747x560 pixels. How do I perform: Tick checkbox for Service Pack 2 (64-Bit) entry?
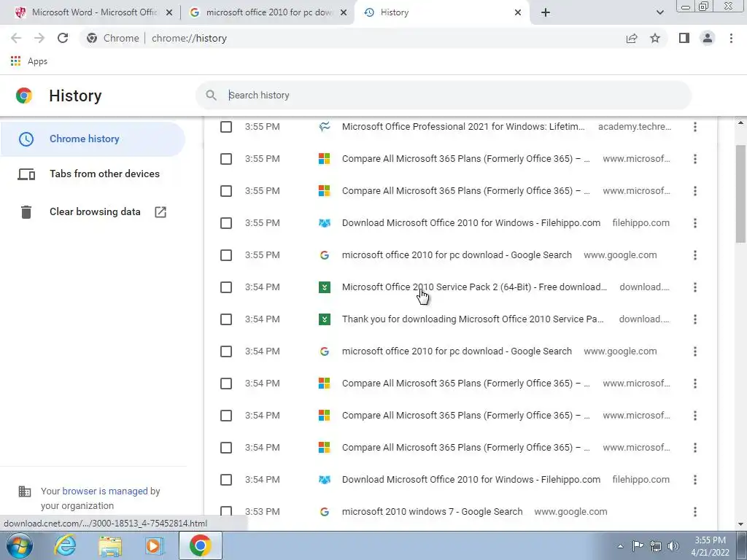click(x=226, y=287)
